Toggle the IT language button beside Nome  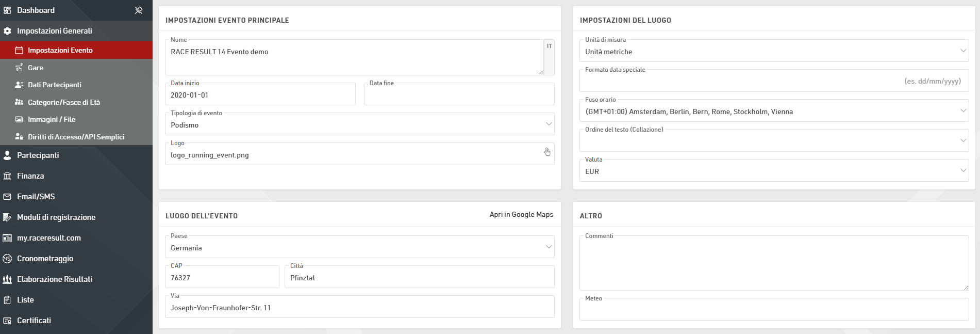click(549, 46)
